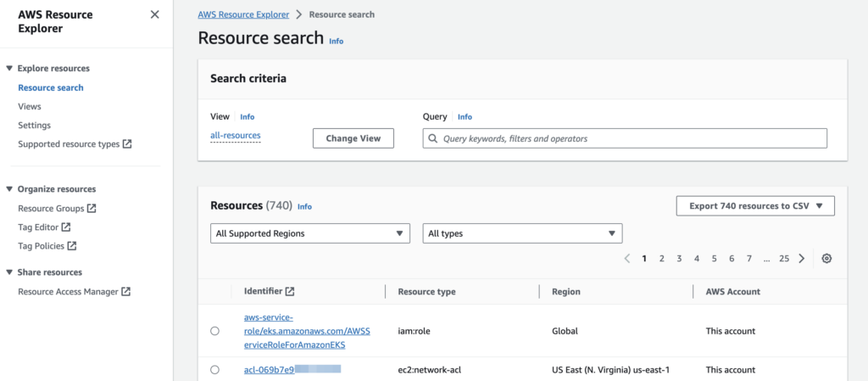Image resolution: width=868 pixels, height=381 pixels.
Task: Open Info link next to View
Action: [248, 117]
